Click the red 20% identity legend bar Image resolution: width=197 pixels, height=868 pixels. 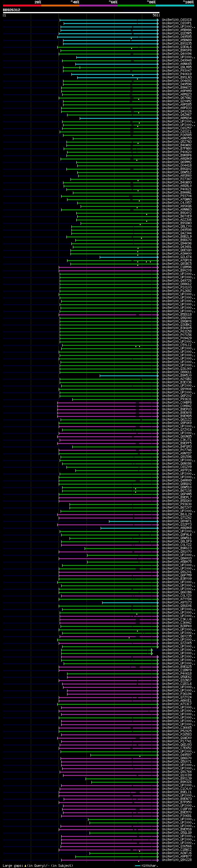click(x=22, y=6)
